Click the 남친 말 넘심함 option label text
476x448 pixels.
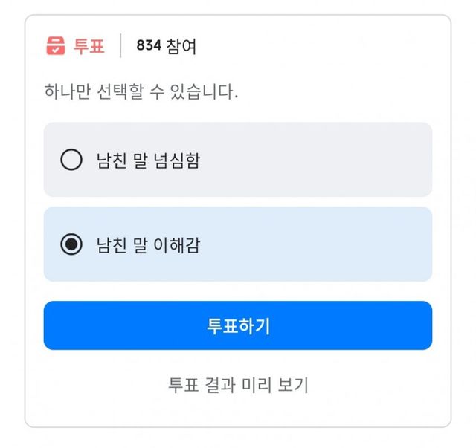(148, 160)
